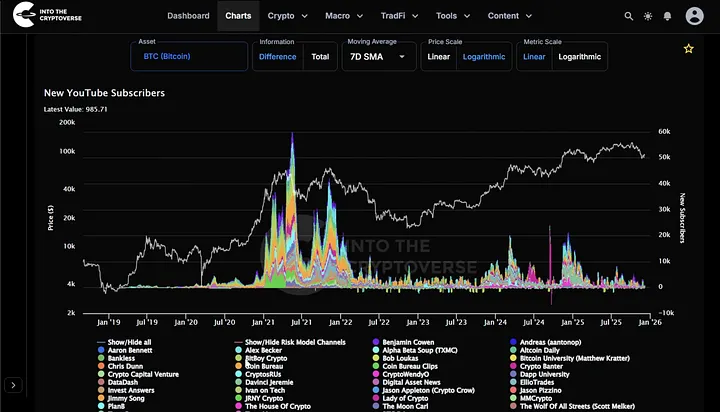Click the Asset BTC (Bitcoin) field
Viewport: 720px width, 412px height.
[189, 57]
